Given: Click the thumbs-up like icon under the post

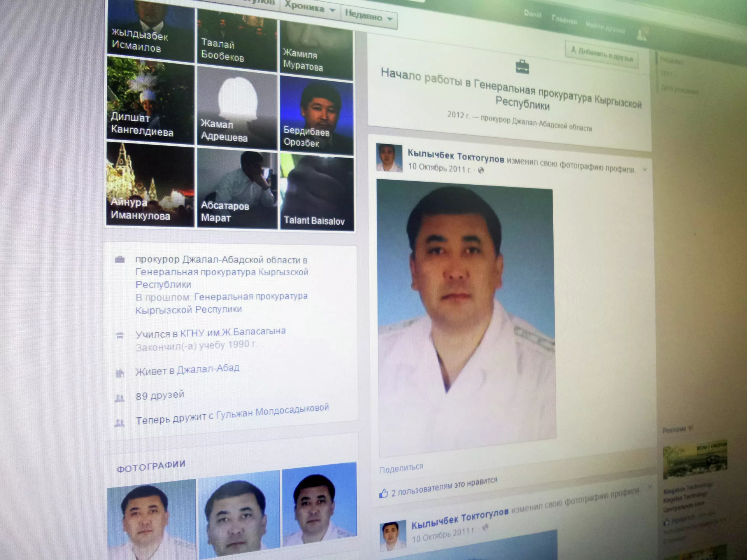Looking at the screenshot, I should click(x=384, y=493).
